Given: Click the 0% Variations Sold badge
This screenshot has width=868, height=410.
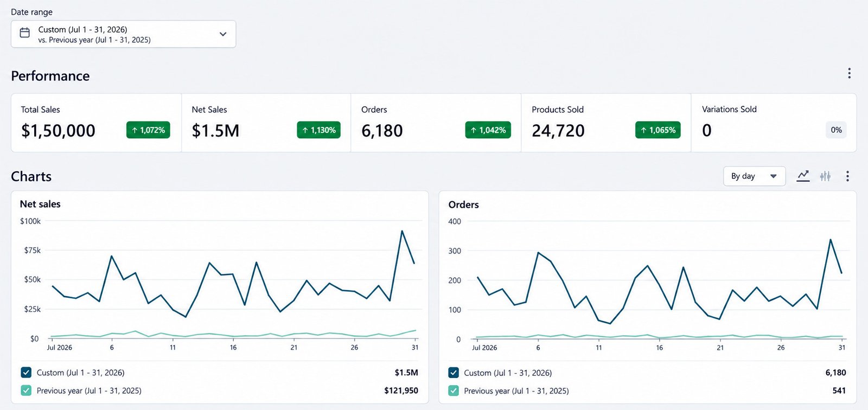Looking at the screenshot, I should pos(836,130).
